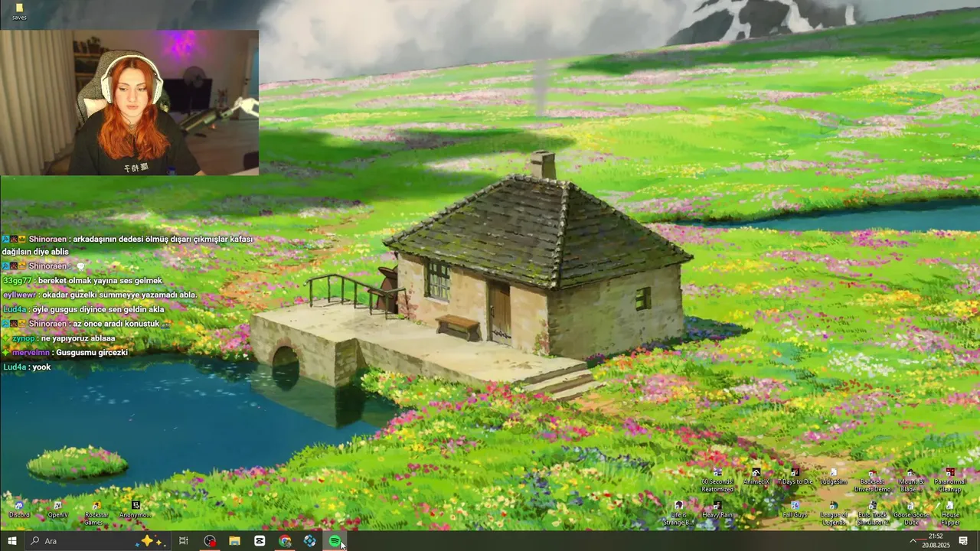Image resolution: width=980 pixels, height=551 pixels.
Task: Launch the Heavy Rain shortcut
Action: [717, 510]
